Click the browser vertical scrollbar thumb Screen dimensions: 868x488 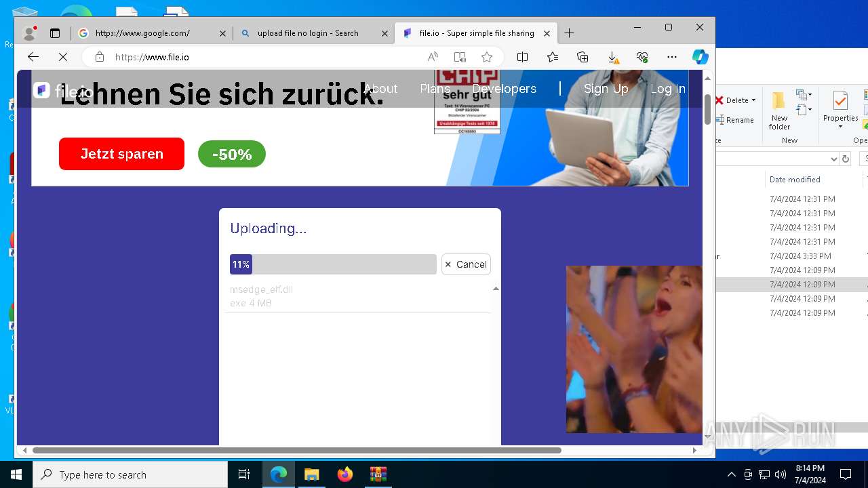click(708, 109)
